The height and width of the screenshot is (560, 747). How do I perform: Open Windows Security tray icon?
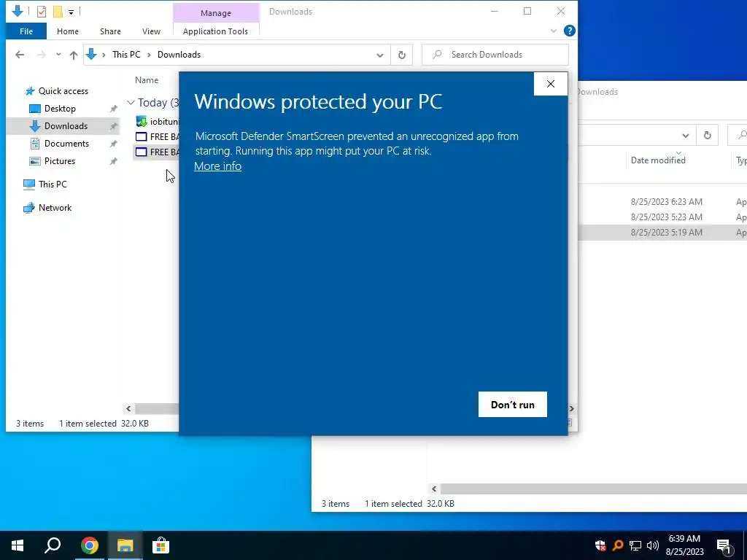pos(600,545)
